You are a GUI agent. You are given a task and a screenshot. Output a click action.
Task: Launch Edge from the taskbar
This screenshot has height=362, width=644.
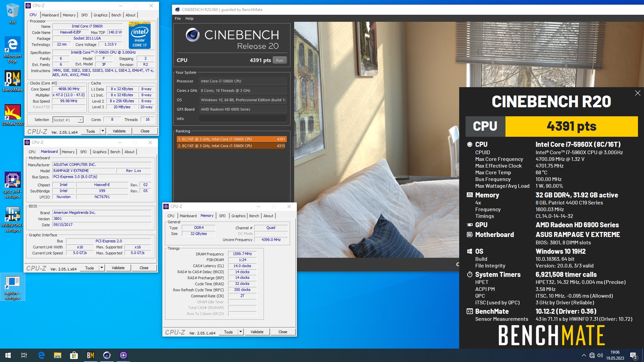(41, 355)
